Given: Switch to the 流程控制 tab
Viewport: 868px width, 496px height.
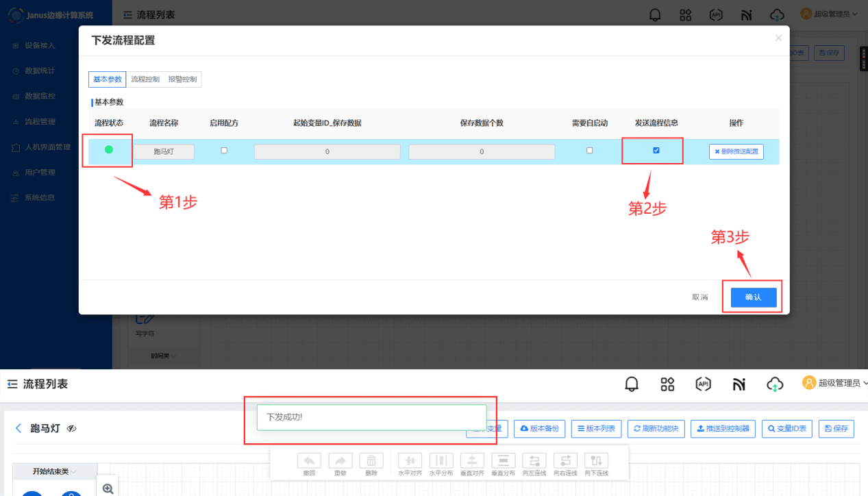Looking at the screenshot, I should [145, 79].
